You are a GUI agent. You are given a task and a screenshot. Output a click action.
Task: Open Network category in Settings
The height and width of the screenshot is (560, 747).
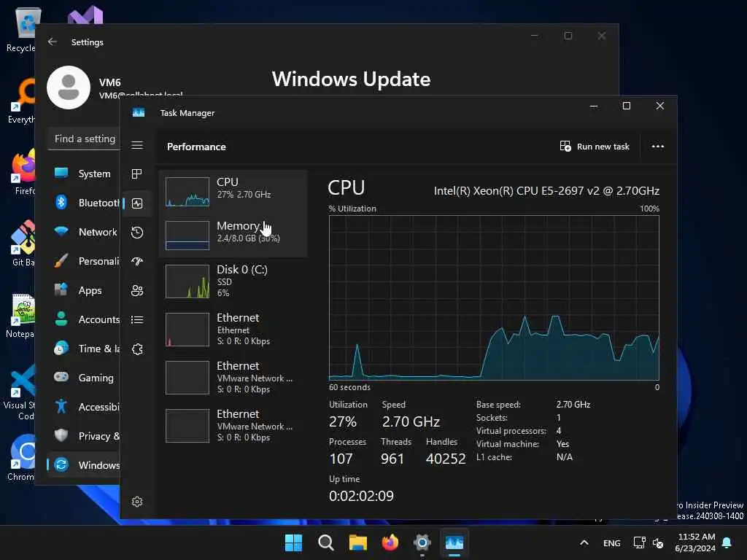[x=84, y=232]
